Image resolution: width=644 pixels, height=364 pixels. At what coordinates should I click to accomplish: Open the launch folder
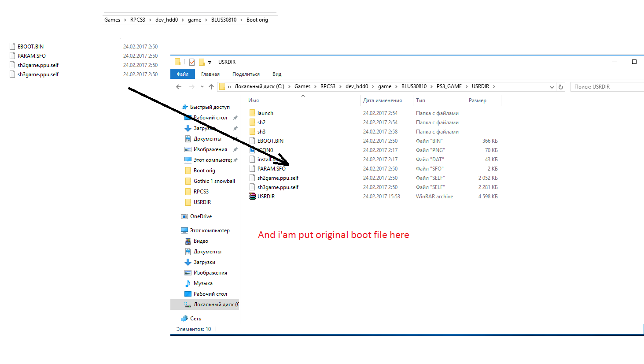point(265,113)
